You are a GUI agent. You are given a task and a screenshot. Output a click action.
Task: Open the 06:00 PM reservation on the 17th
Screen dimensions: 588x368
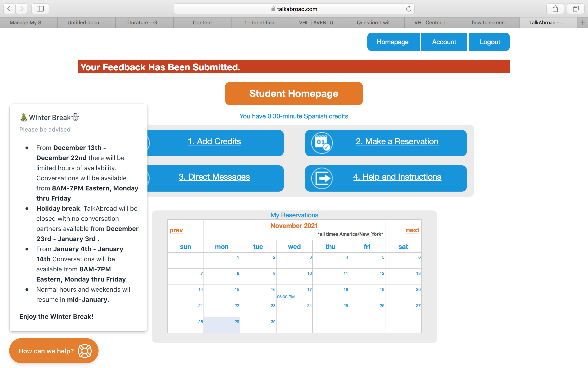(x=286, y=297)
